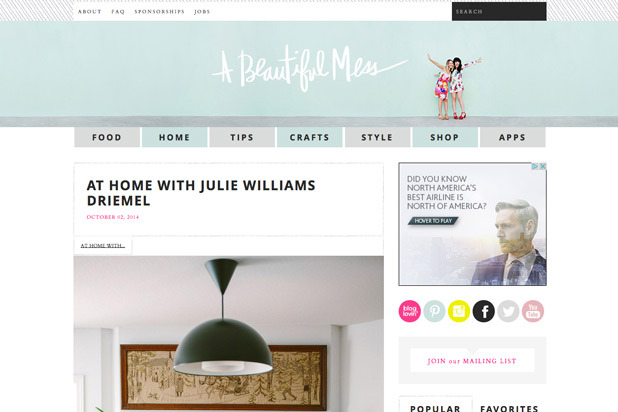Viewport: 618px width, 412px height.
Task: Open the gray Twitter icon
Action: [508, 311]
